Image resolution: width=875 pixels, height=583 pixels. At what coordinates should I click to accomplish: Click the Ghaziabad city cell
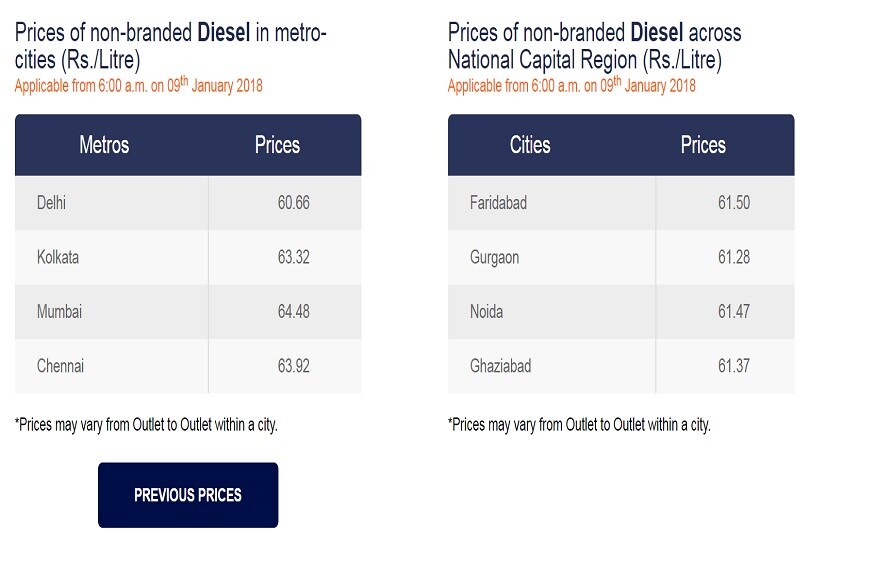coord(552,366)
